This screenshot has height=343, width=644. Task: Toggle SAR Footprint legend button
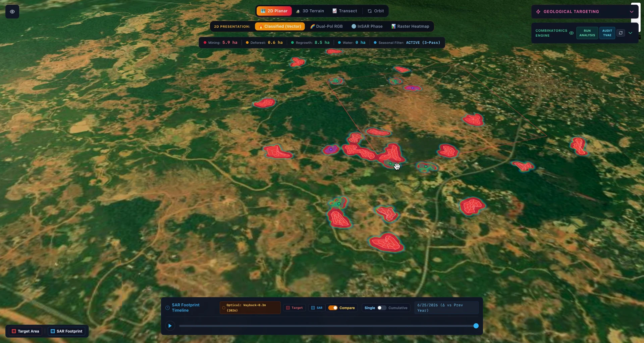(x=66, y=331)
